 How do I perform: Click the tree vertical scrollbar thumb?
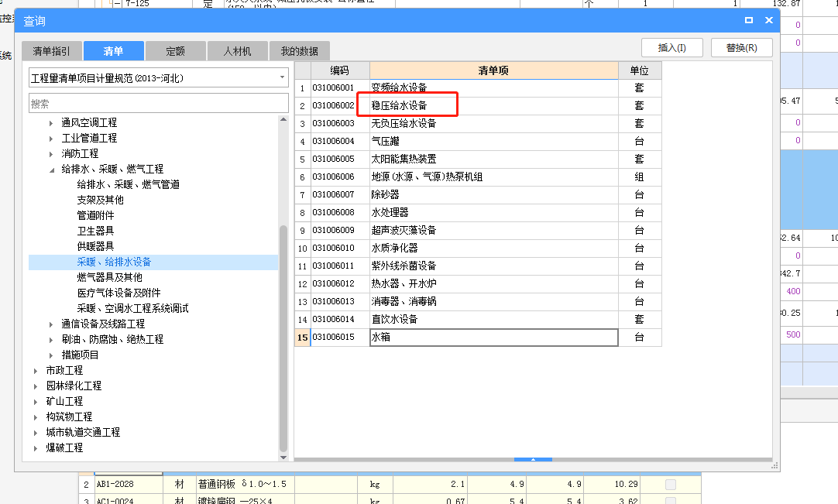[283, 338]
